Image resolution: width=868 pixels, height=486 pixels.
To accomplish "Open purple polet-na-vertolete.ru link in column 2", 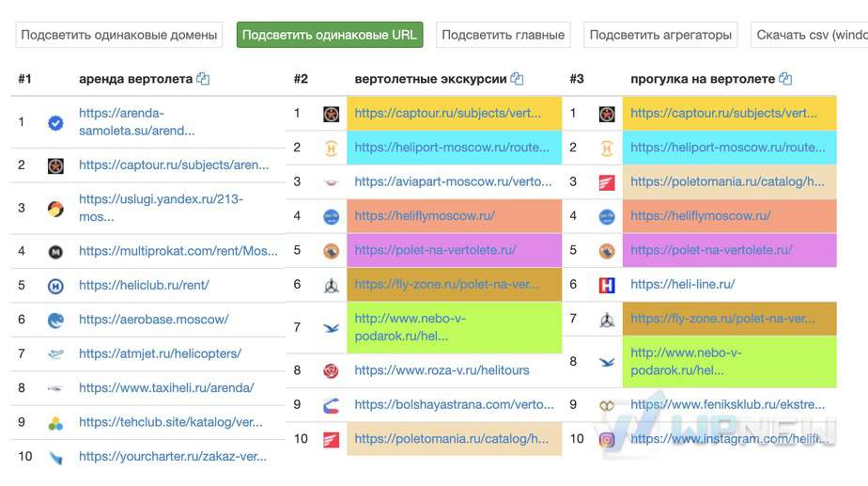I will click(x=435, y=250).
